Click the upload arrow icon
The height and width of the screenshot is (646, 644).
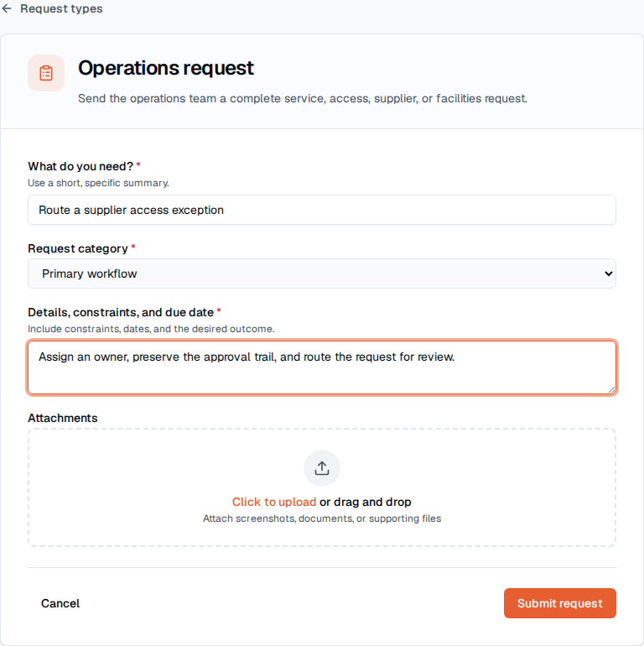(x=322, y=468)
